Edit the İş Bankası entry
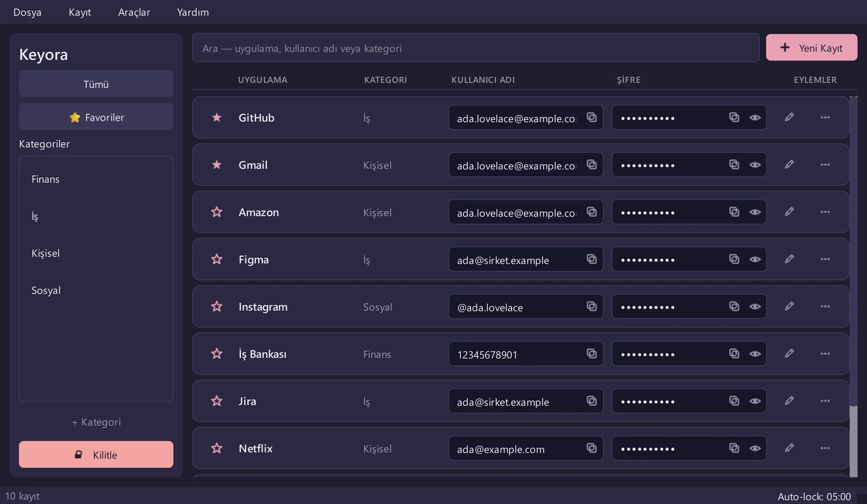The height and width of the screenshot is (504, 867). coord(790,354)
